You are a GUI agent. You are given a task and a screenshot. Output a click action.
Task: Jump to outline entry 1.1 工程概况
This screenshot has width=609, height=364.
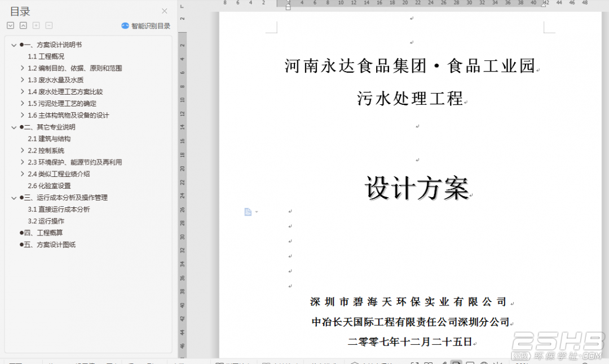(x=46, y=57)
